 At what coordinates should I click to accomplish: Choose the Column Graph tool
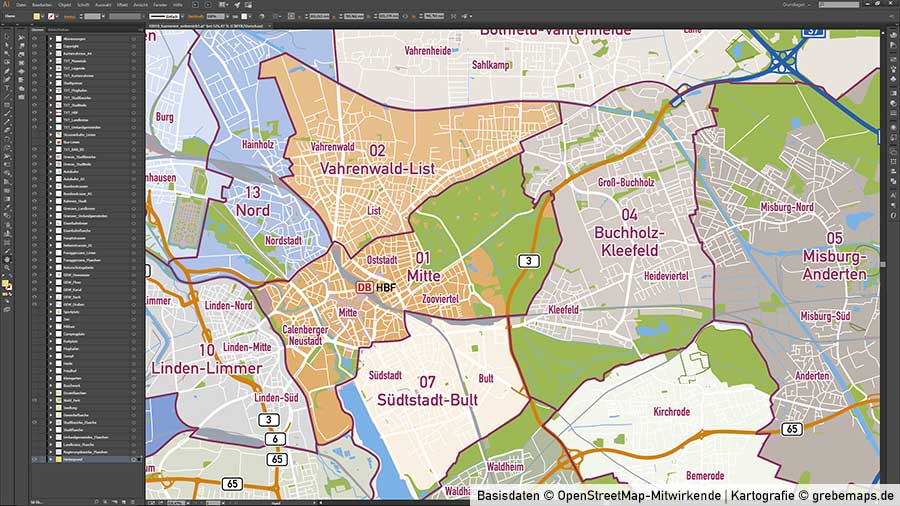point(7,233)
